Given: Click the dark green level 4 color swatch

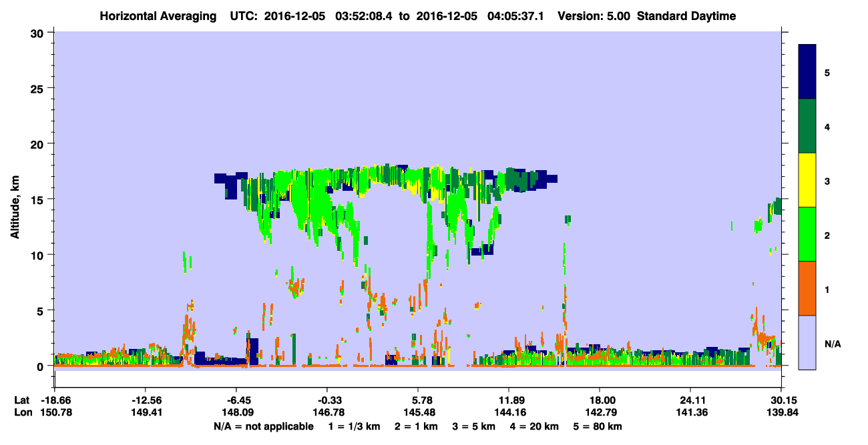Looking at the screenshot, I should coord(807,126).
